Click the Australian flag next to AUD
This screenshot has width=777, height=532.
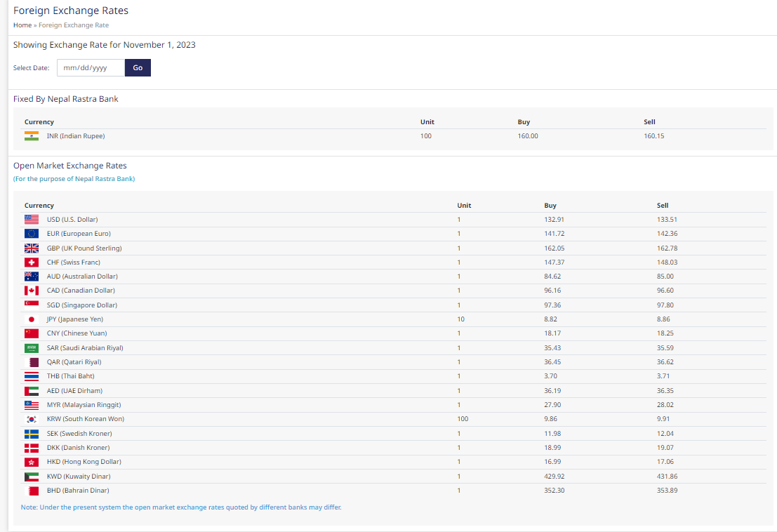coord(32,277)
